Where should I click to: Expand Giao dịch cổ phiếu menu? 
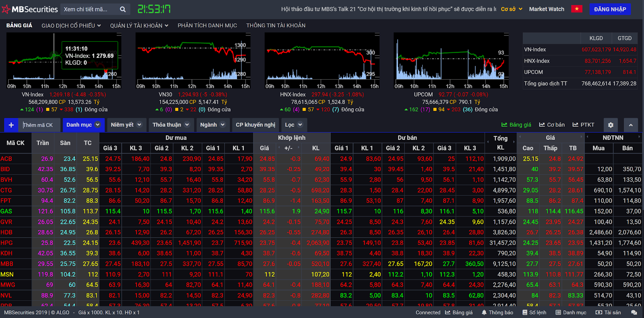[x=71, y=25]
